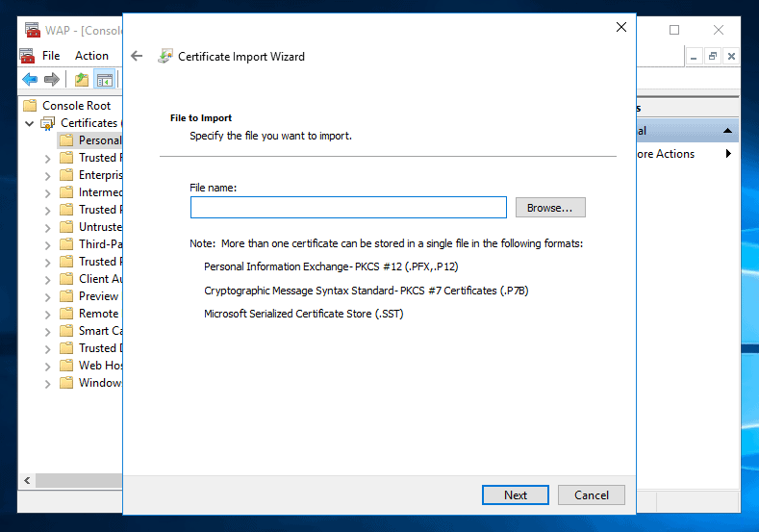759x532 pixels.
Task: Click the MMC icon beside the File menu
Action: 28,56
